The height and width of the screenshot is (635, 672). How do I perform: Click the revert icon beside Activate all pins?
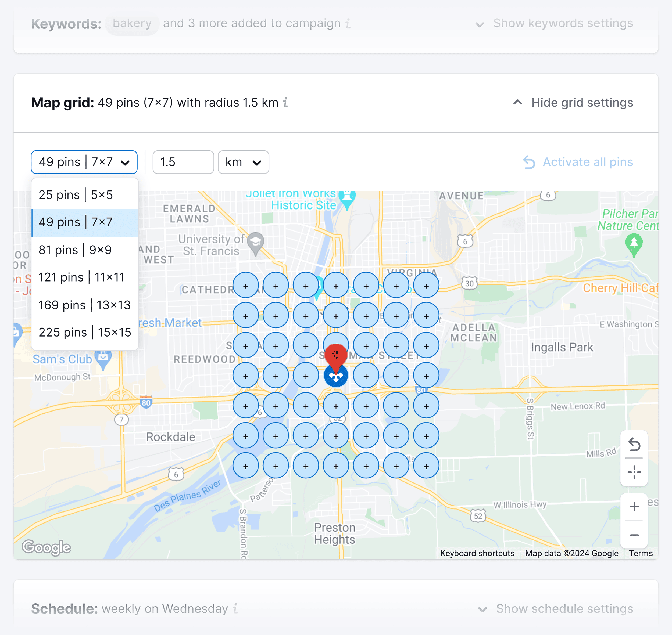click(529, 163)
